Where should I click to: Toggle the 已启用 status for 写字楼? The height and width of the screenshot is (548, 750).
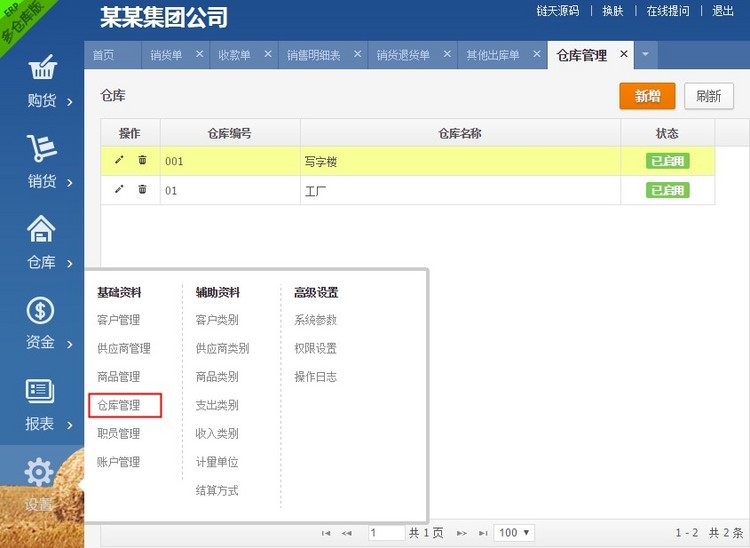(x=667, y=161)
